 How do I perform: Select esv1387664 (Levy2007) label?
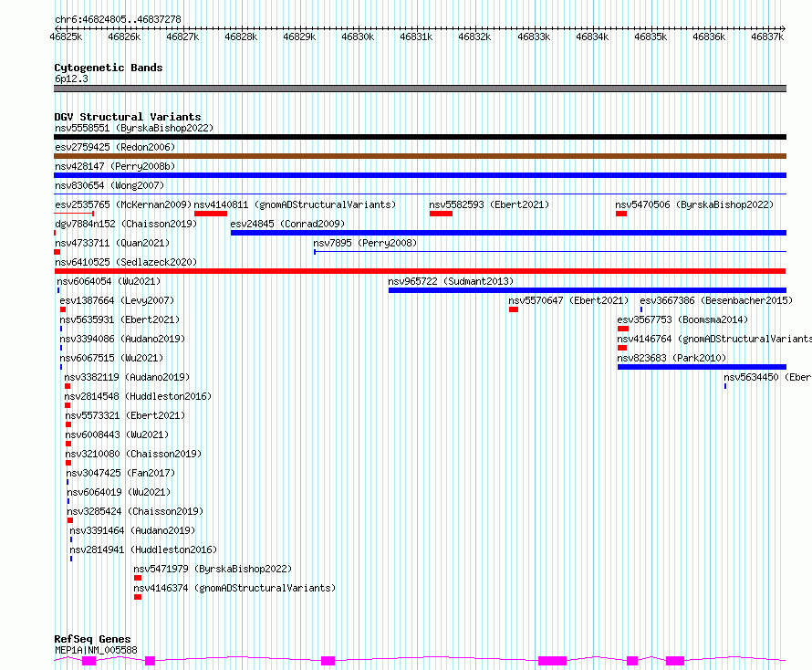coord(117,300)
